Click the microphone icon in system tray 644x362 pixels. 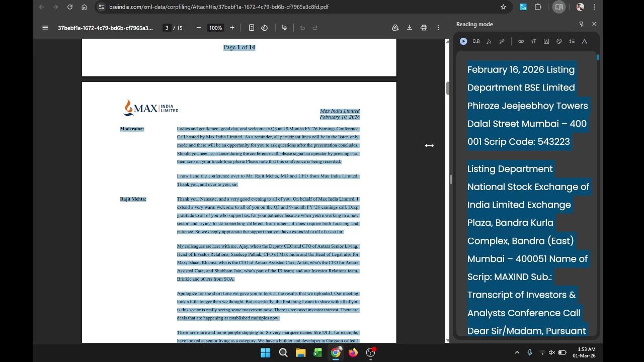click(530, 352)
